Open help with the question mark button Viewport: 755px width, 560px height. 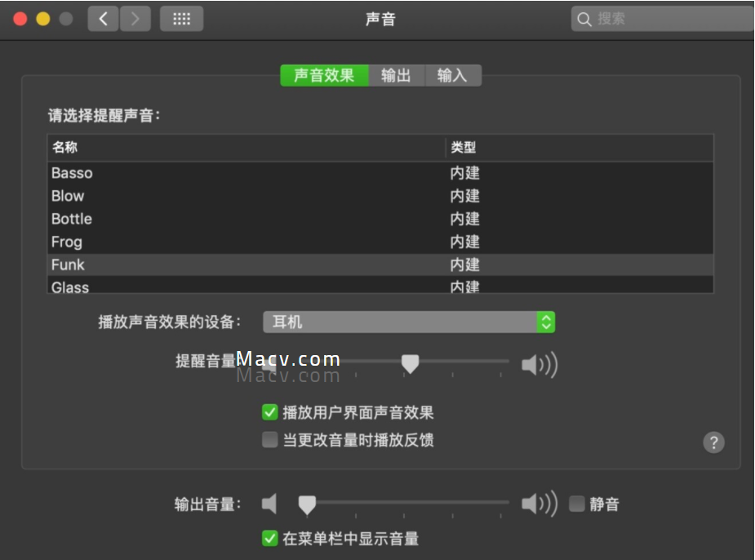(x=713, y=442)
